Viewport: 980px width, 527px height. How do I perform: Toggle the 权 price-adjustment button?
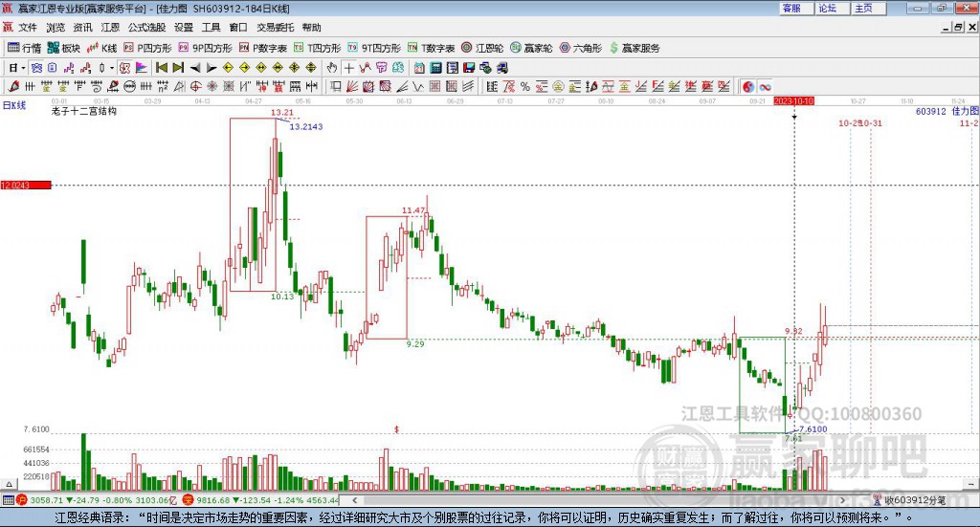[x=124, y=68]
